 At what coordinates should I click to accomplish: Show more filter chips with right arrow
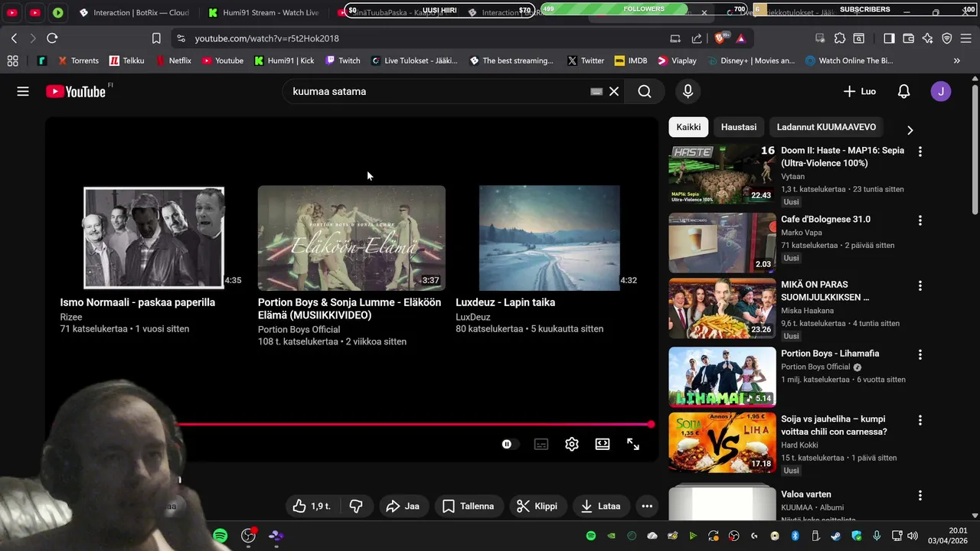pyautogui.click(x=910, y=130)
